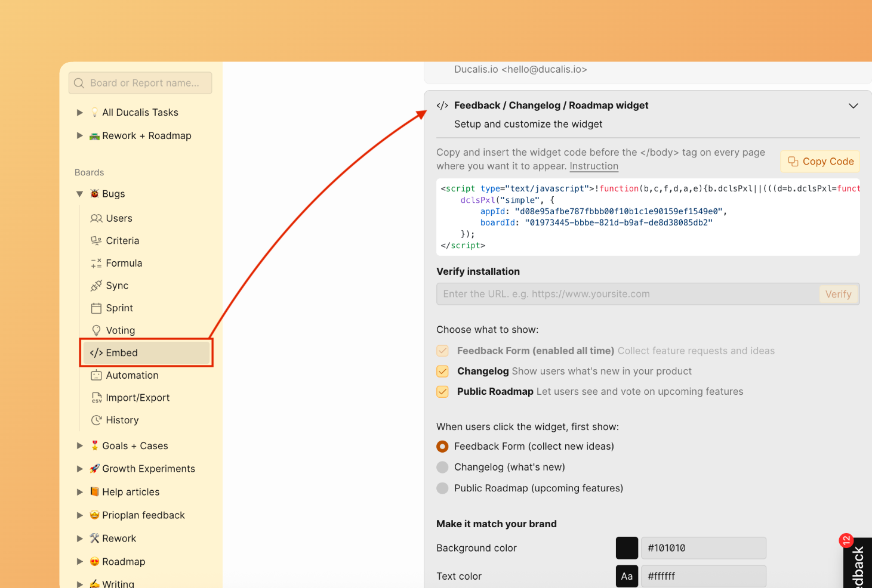The width and height of the screenshot is (872, 588).
Task: Uncheck the Public Roadmap checkbox
Action: [x=442, y=392]
